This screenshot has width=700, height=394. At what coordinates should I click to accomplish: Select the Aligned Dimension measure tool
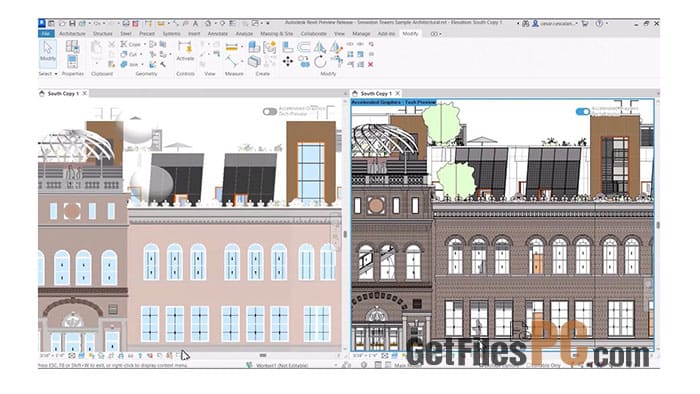[232, 47]
